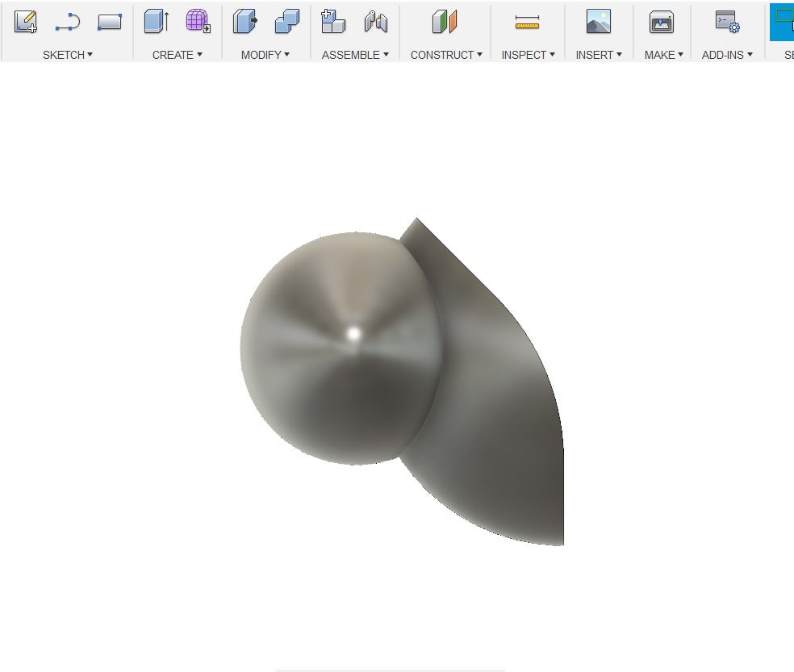Open the CREATE dropdown menu
This screenshot has width=794, height=672.
point(177,55)
